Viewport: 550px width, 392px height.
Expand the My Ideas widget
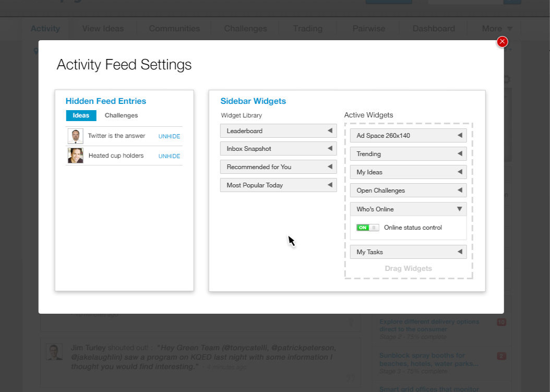(x=460, y=172)
